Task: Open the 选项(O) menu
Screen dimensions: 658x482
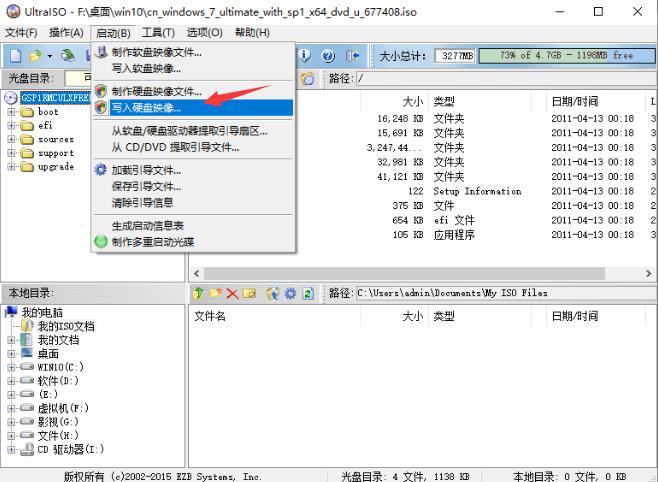Action: (x=205, y=33)
